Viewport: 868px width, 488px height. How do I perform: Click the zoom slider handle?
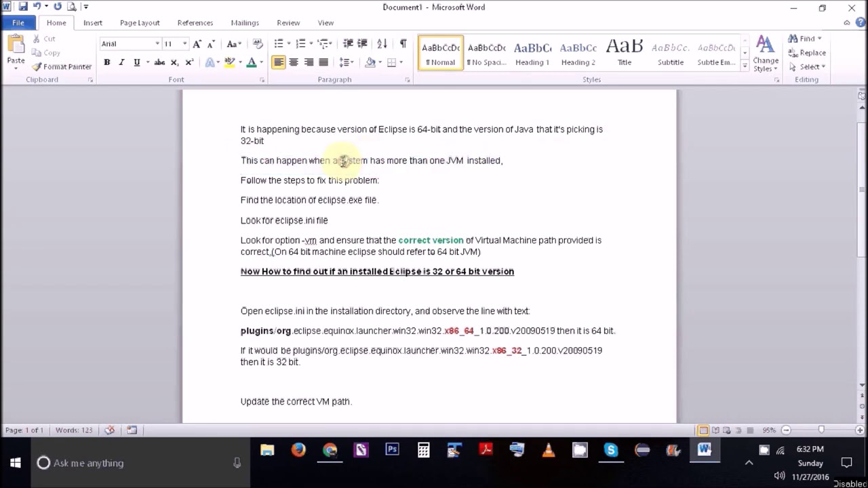821,430
